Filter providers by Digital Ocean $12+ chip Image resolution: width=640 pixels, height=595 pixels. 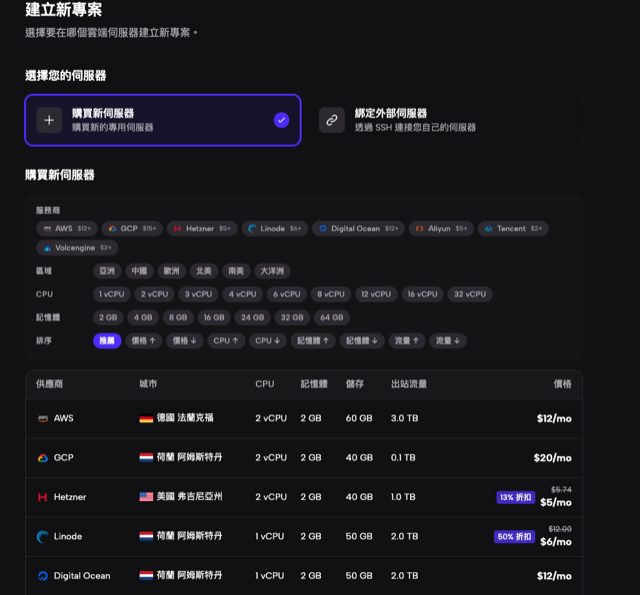click(x=358, y=229)
